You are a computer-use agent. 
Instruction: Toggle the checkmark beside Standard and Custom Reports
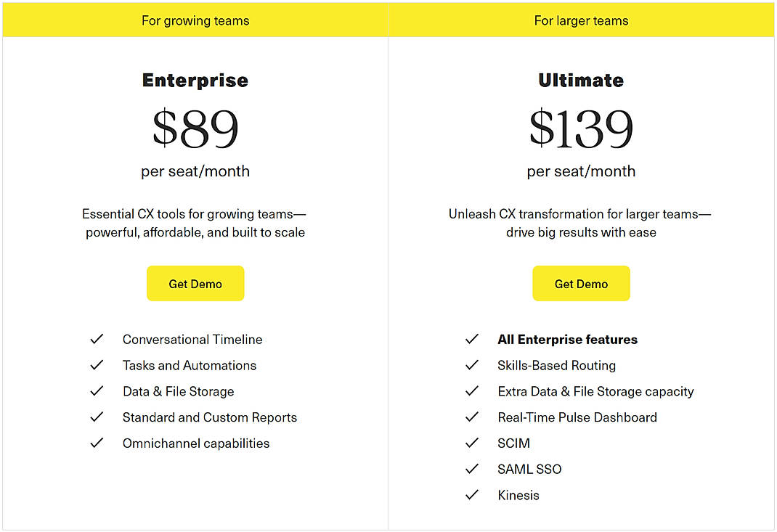point(97,417)
